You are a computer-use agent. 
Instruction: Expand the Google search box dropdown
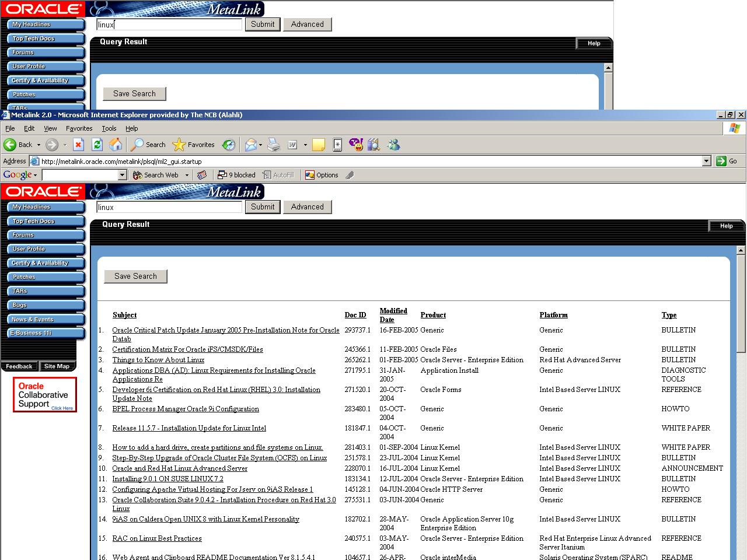[122, 175]
